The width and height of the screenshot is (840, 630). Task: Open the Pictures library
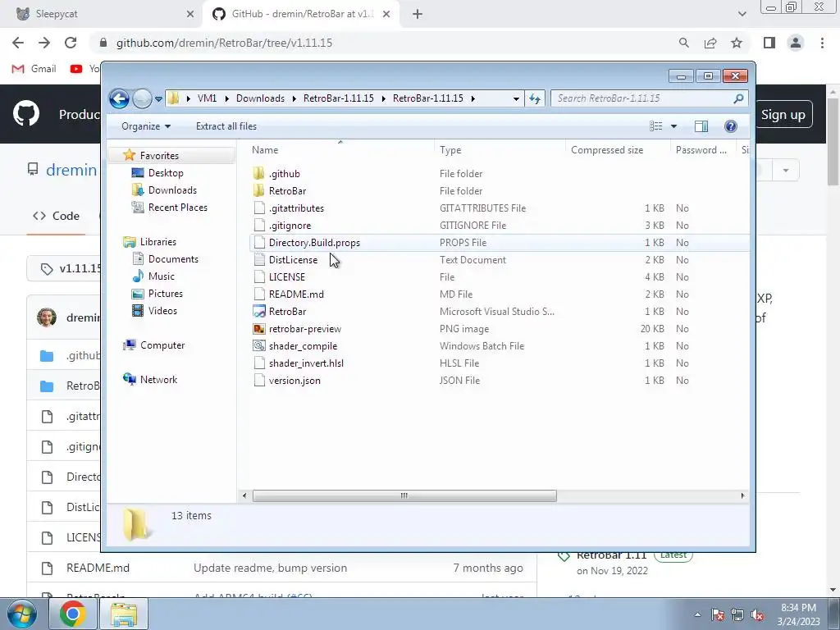tap(165, 294)
